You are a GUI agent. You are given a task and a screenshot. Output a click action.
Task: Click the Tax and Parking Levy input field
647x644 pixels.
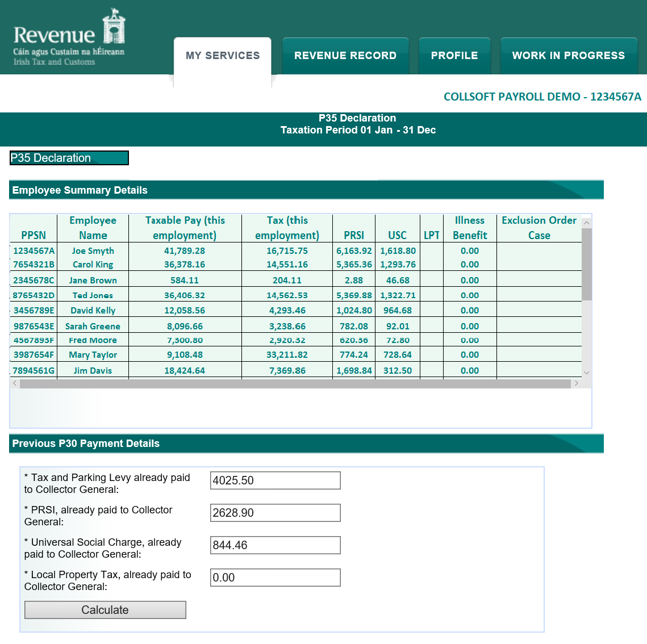point(275,480)
